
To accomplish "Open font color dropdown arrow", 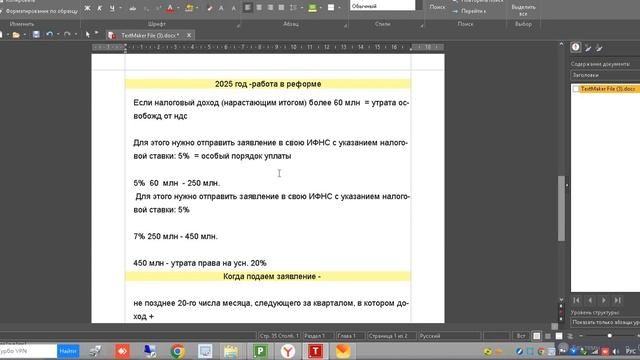I will point(178,8).
